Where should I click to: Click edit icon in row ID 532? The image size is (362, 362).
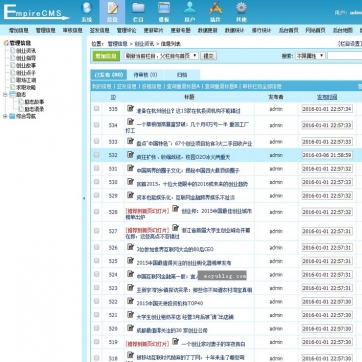pyautogui.click(x=130, y=155)
